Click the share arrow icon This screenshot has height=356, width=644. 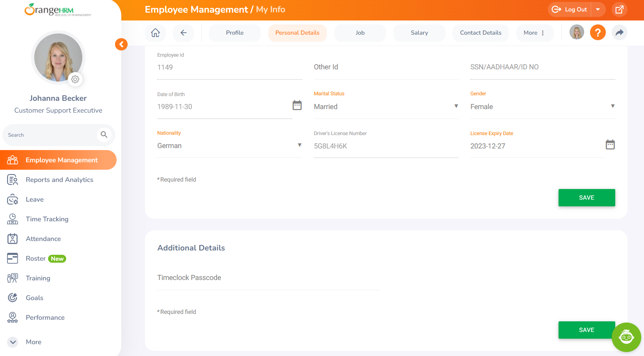(x=619, y=32)
